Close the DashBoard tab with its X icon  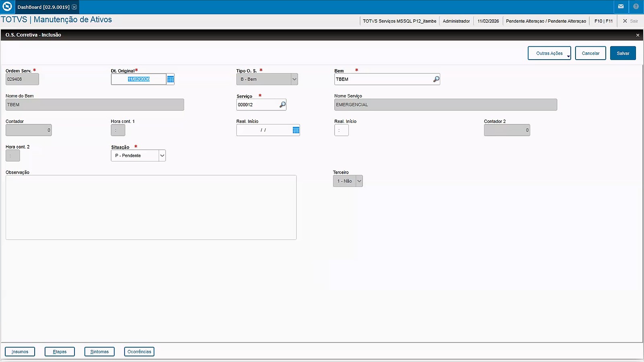point(75,7)
